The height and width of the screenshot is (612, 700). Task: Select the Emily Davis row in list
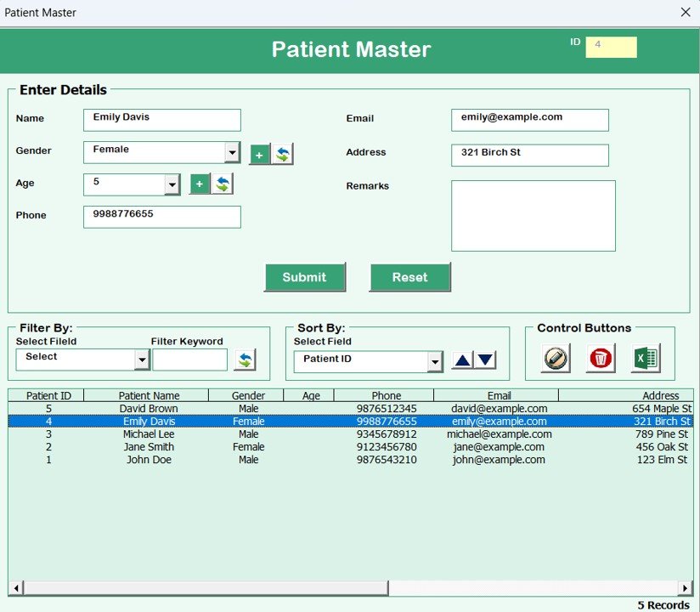351,422
